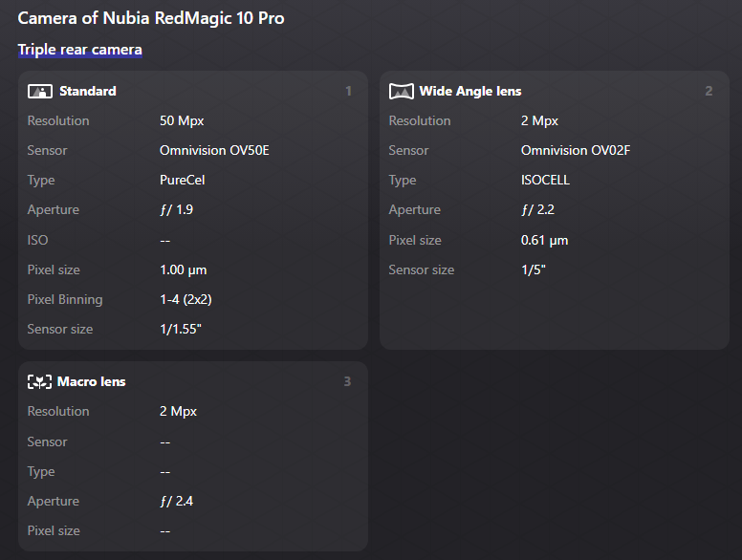Click the 1/1.55" sensor size value
This screenshot has height=560, width=742.
[x=181, y=330]
